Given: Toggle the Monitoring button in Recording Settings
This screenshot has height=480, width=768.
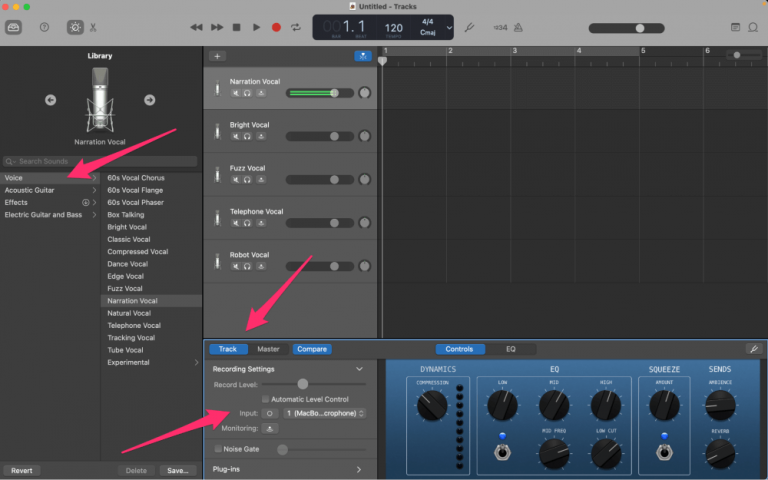Looking at the screenshot, I should 269,429.
